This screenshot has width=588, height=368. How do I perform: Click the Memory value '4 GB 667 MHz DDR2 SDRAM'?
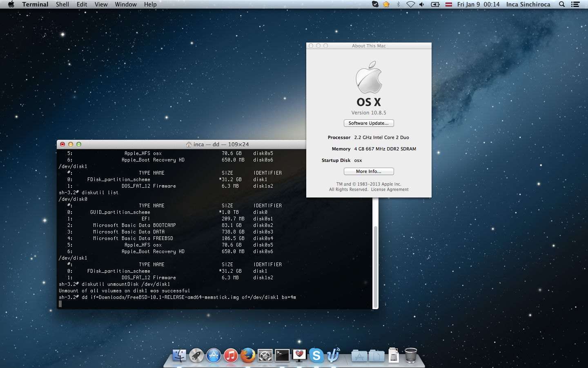385,149
